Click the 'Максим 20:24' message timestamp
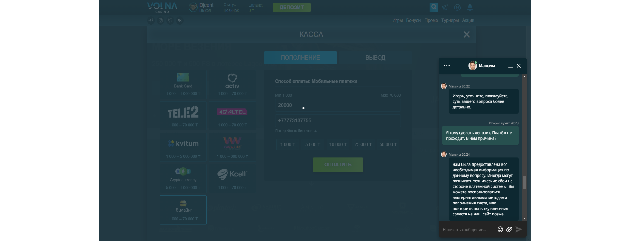Viewport: 644px width, 241px height. [x=459, y=154]
